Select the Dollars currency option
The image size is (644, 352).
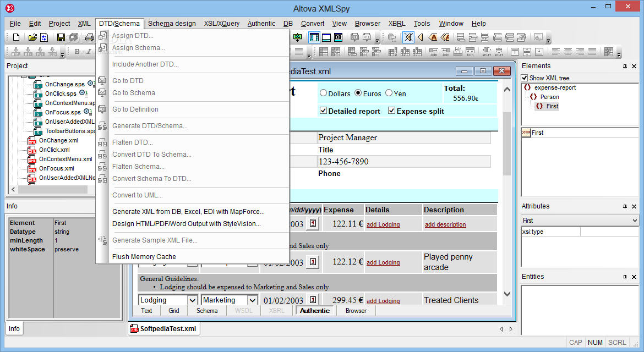pos(323,93)
